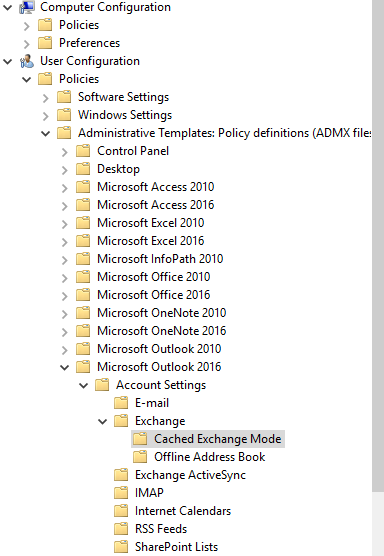Viewport: 384px width, 556px height.
Task: Click the Windows Settings folder icon
Action: [64, 115]
